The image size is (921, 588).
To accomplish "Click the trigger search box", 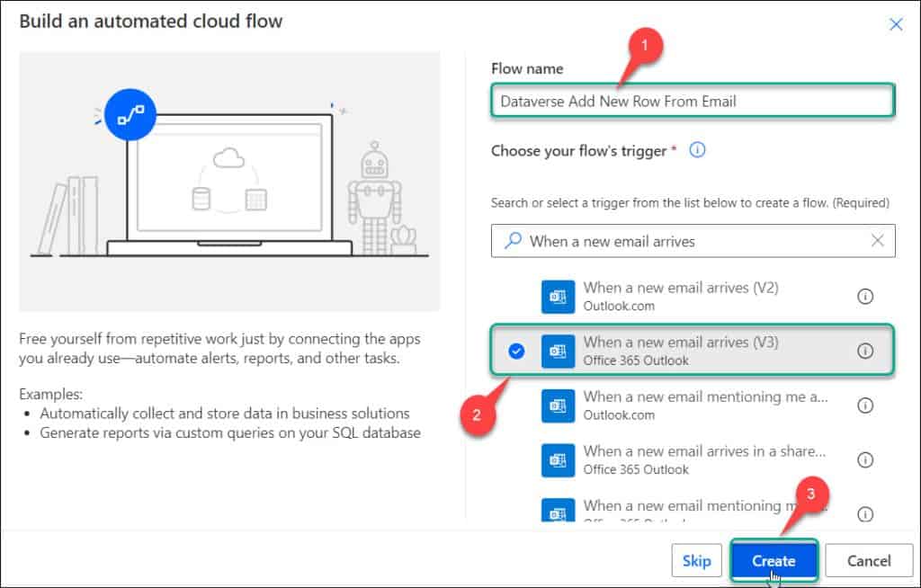I will (x=693, y=241).
